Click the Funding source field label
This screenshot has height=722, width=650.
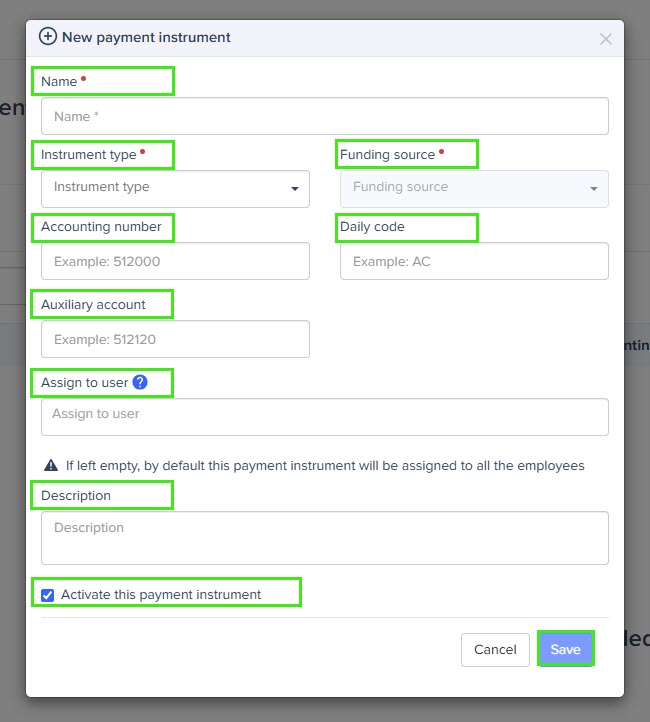coord(388,154)
